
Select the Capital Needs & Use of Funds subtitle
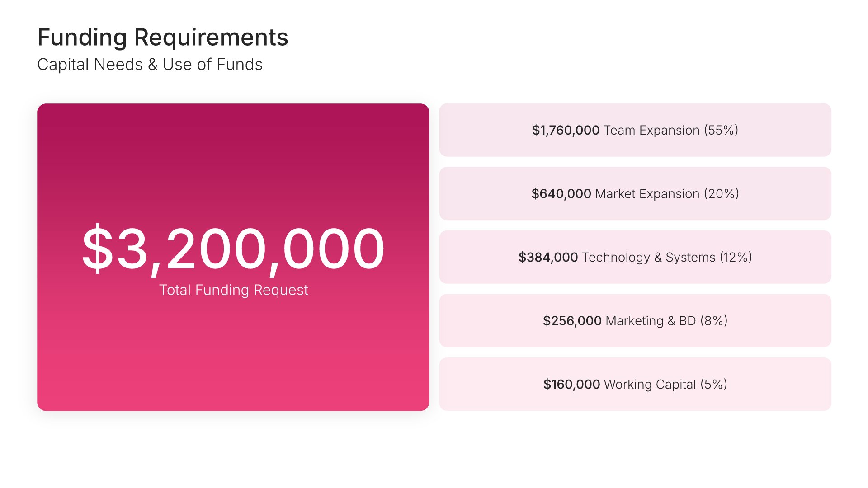point(150,65)
